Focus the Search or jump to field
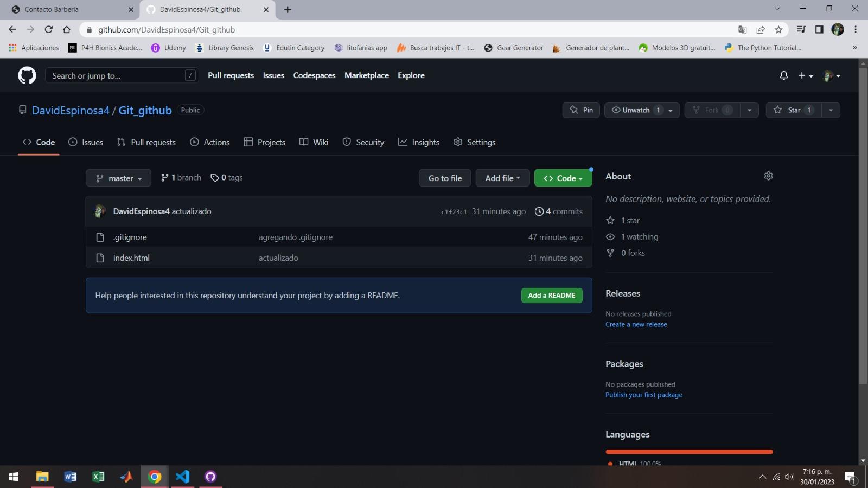The height and width of the screenshot is (488, 868). 122,75
